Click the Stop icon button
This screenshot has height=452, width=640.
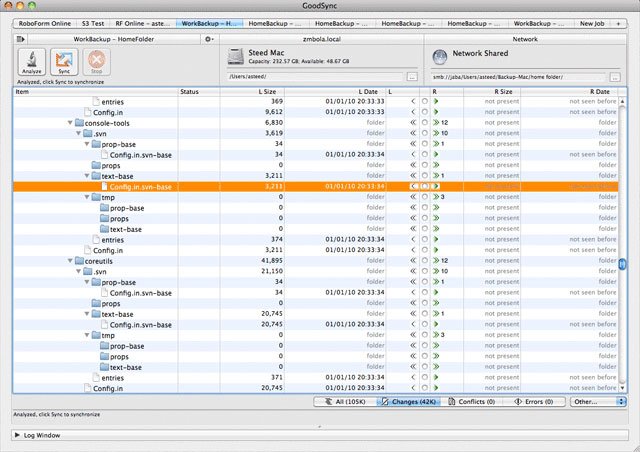[97, 62]
